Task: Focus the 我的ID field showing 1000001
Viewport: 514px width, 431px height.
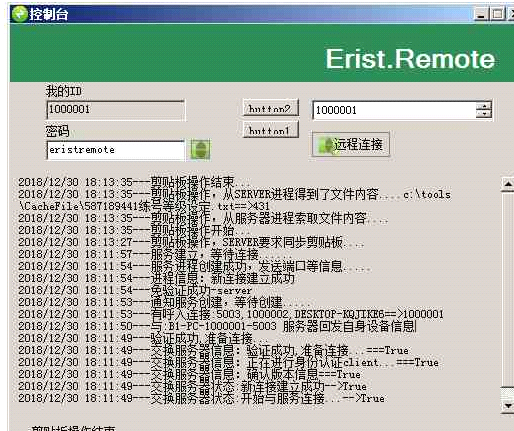Action: pos(115,109)
